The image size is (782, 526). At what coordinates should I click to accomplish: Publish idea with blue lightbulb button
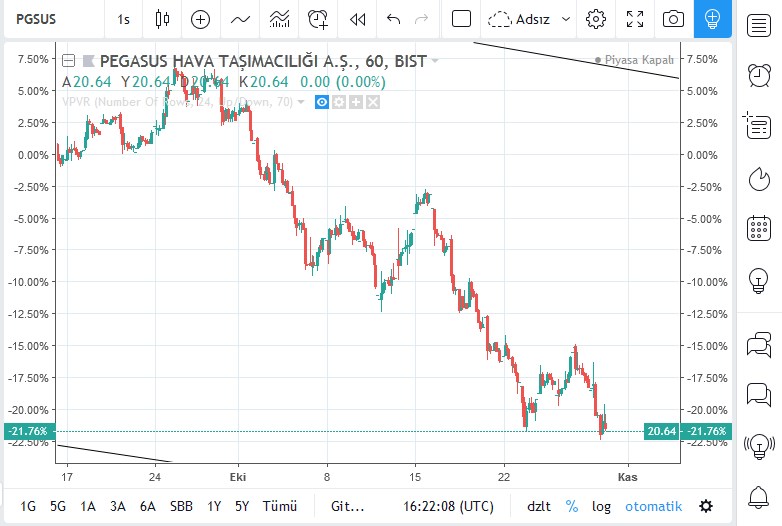pos(713,19)
